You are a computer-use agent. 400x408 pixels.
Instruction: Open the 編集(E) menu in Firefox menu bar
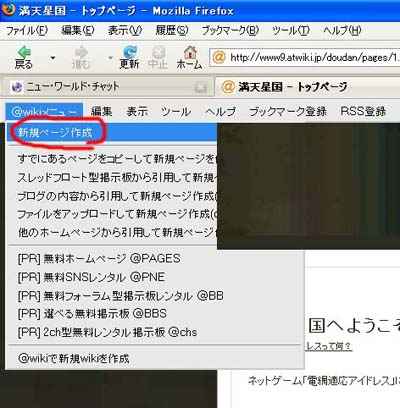78,30
